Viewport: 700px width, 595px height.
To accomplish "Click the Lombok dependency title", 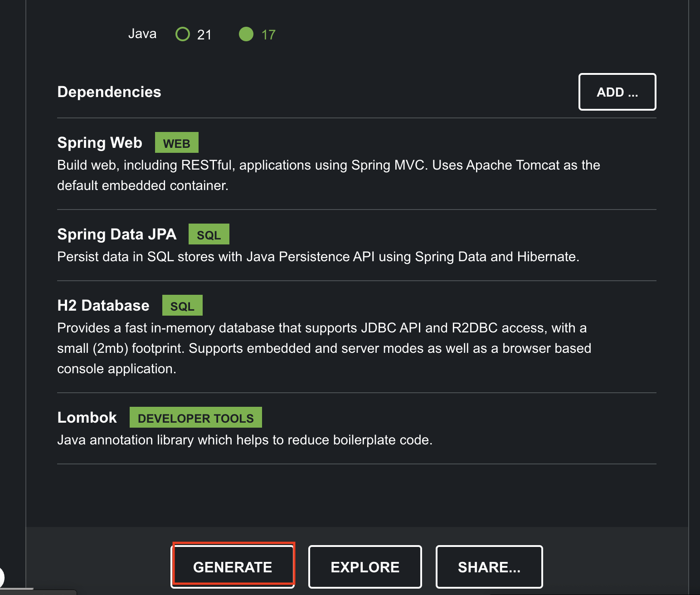I will pyautogui.click(x=87, y=417).
